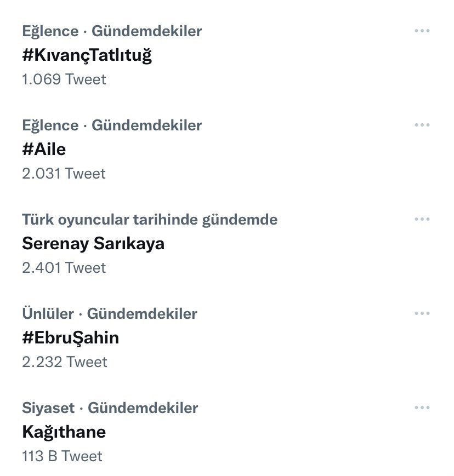The height and width of the screenshot is (476, 454).
Task: Open more options for #KıvançTatlıtuğ trend
Action: 422,31
